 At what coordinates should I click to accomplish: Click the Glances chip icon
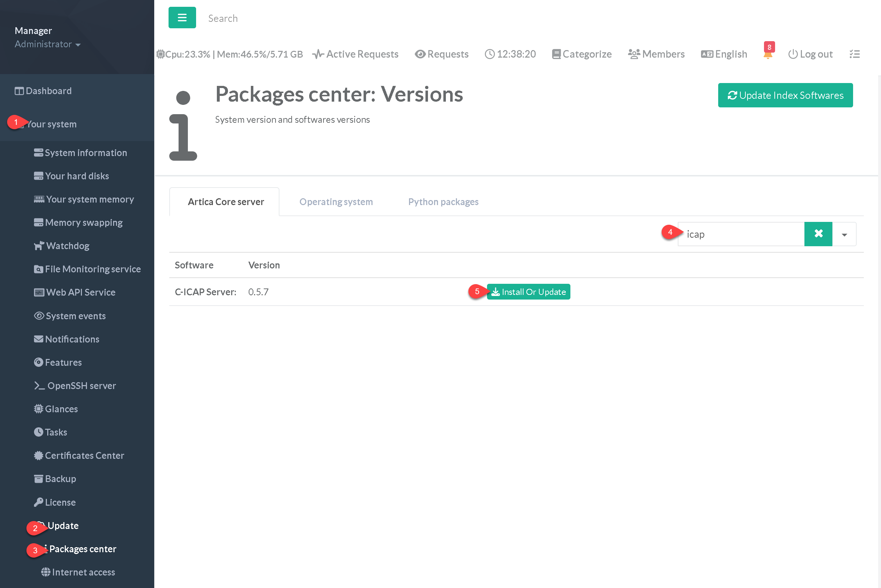(x=38, y=409)
